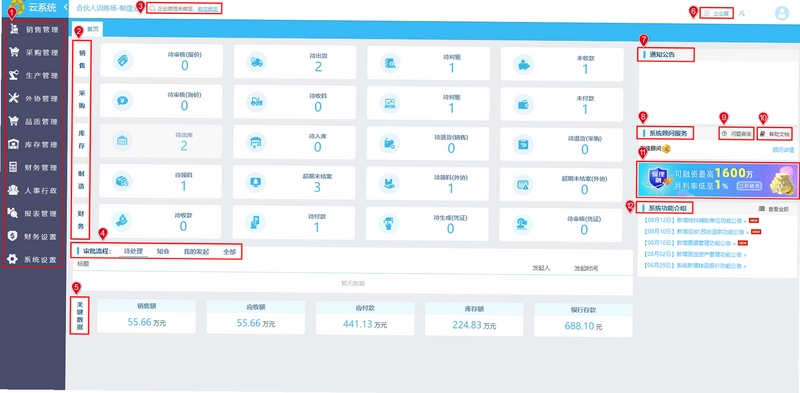Open the 生产管理 sidebar icon
Image resolution: width=800 pixels, height=393 pixels.
click(x=14, y=75)
